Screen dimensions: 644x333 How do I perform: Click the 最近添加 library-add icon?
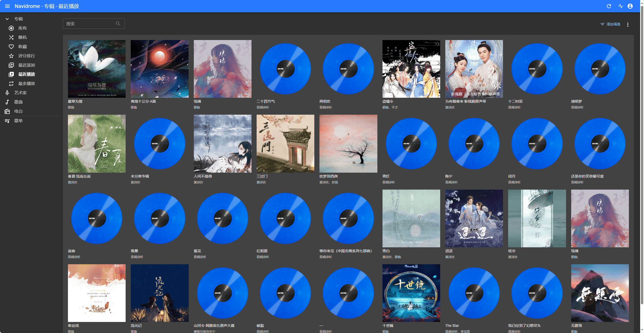point(11,65)
